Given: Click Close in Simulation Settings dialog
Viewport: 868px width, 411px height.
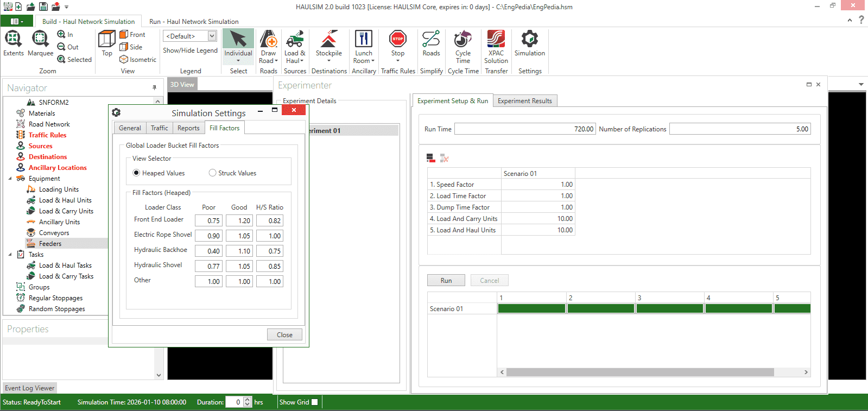Looking at the screenshot, I should [284, 335].
